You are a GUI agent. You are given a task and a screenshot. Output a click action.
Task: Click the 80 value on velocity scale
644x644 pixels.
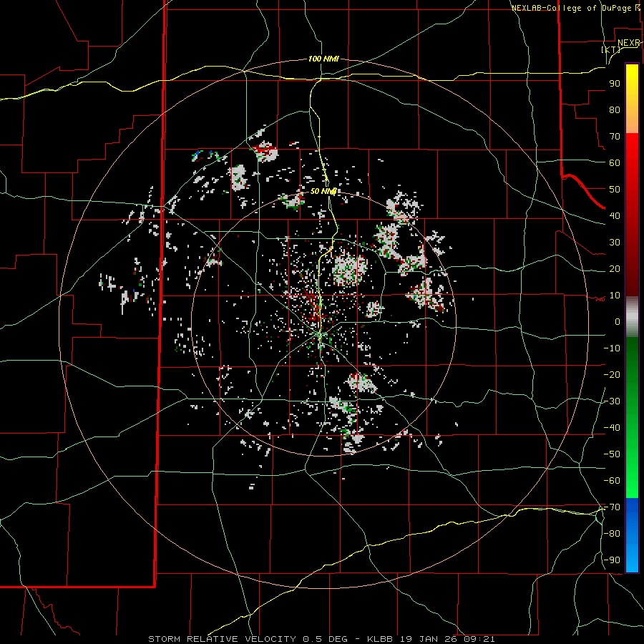pos(615,110)
